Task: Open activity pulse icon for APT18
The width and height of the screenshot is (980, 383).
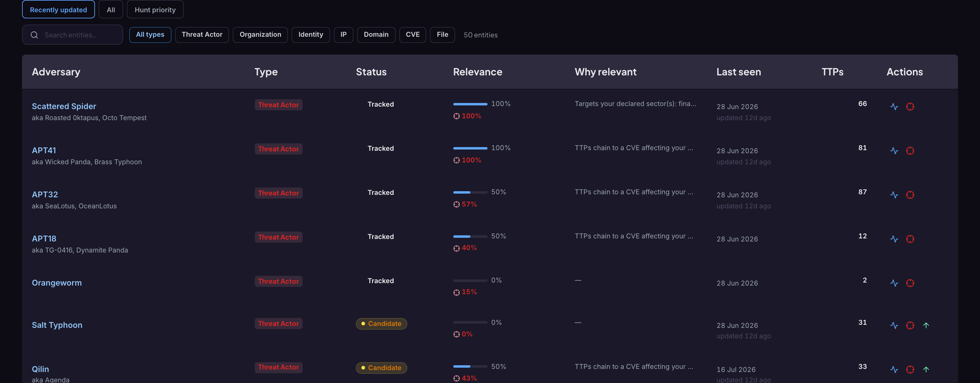Action: tap(894, 239)
